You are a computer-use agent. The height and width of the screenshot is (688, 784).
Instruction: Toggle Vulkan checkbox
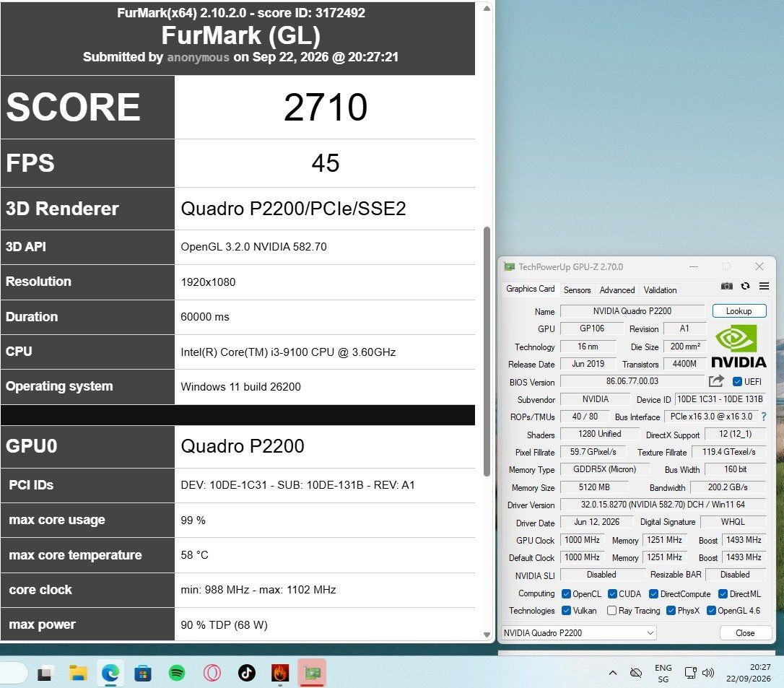[566, 611]
